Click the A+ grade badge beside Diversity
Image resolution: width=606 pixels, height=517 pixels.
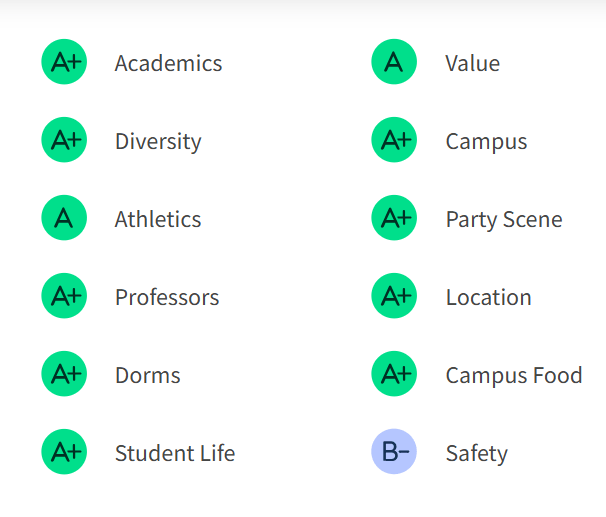(x=64, y=141)
